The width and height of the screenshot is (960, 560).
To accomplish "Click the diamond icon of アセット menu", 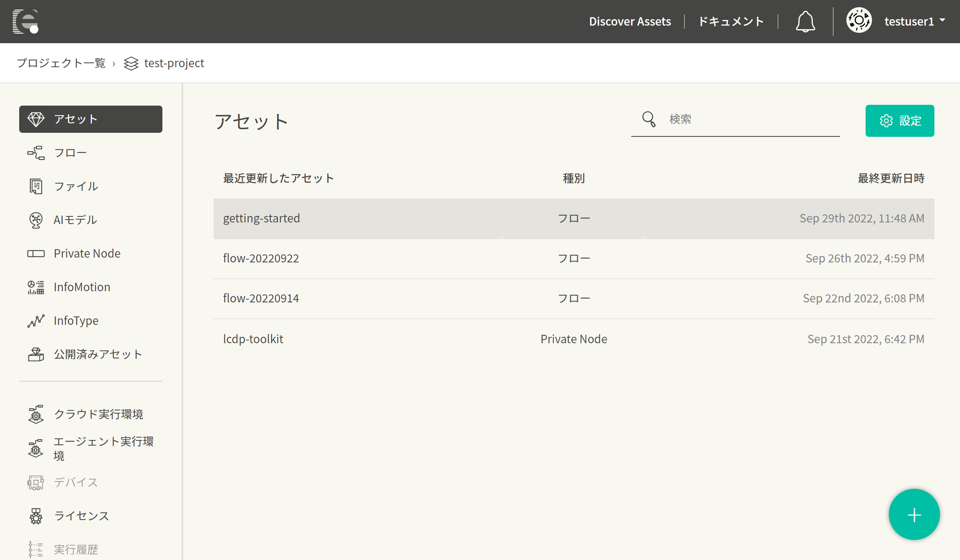I will tap(36, 119).
